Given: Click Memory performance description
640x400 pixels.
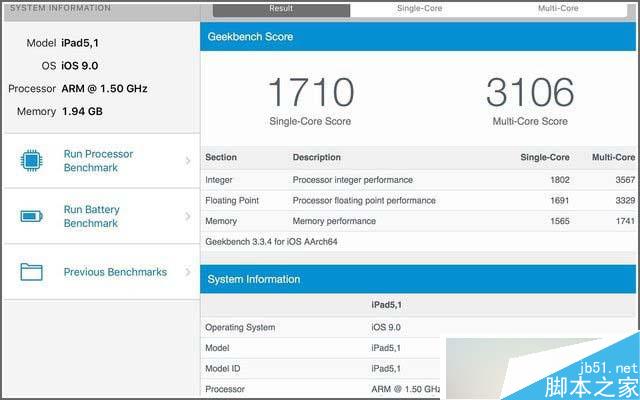Looking at the screenshot, I should pyautogui.click(x=334, y=221).
